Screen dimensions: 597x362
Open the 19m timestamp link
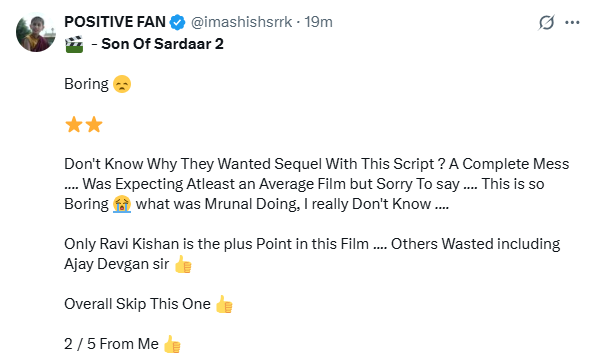click(318, 22)
